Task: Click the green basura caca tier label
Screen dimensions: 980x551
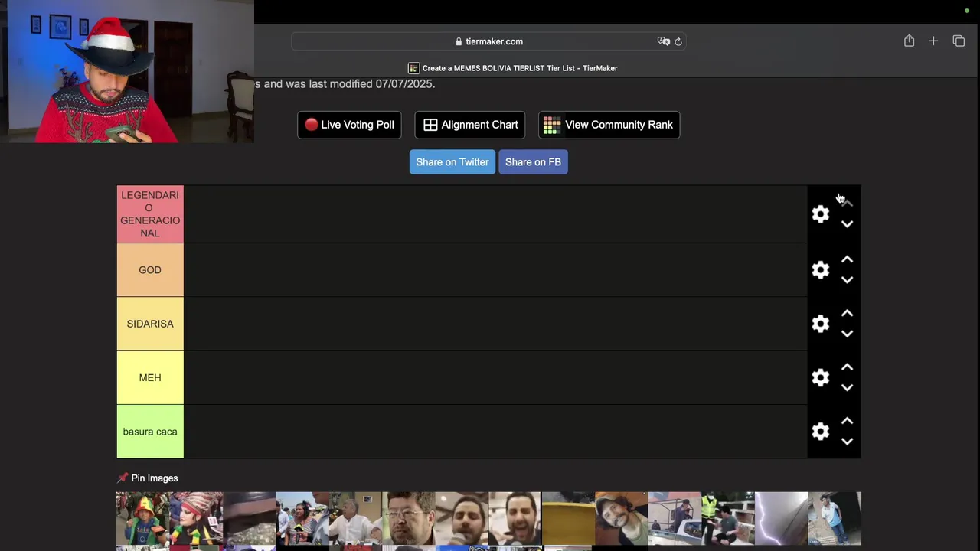Action: [150, 432]
